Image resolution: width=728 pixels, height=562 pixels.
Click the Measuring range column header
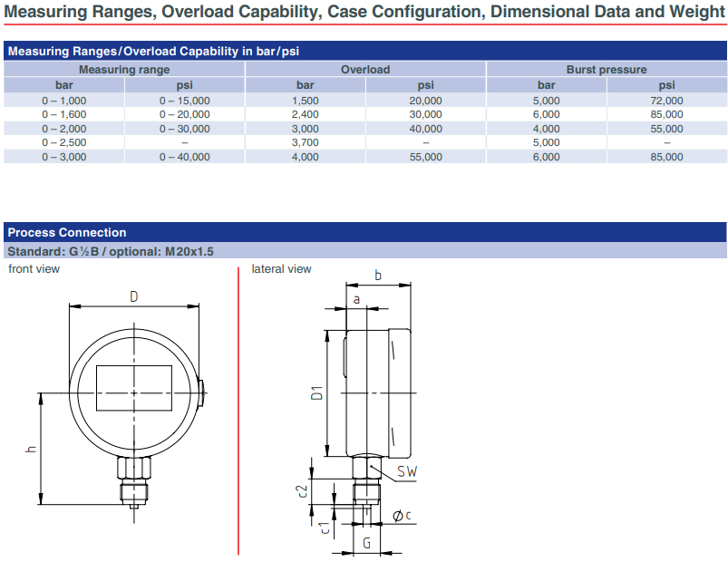tap(124, 70)
